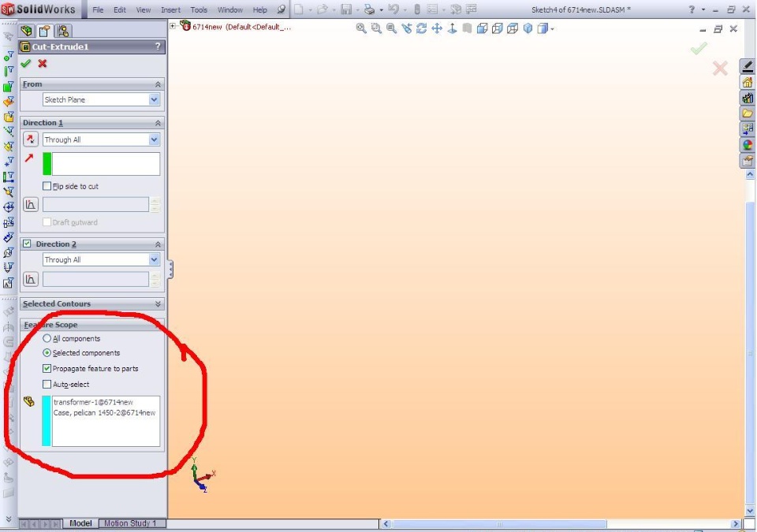The height and width of the screenshot is (532, 757).
Task: Open Appearances color tab in the task pane
Action: point(748,145)
